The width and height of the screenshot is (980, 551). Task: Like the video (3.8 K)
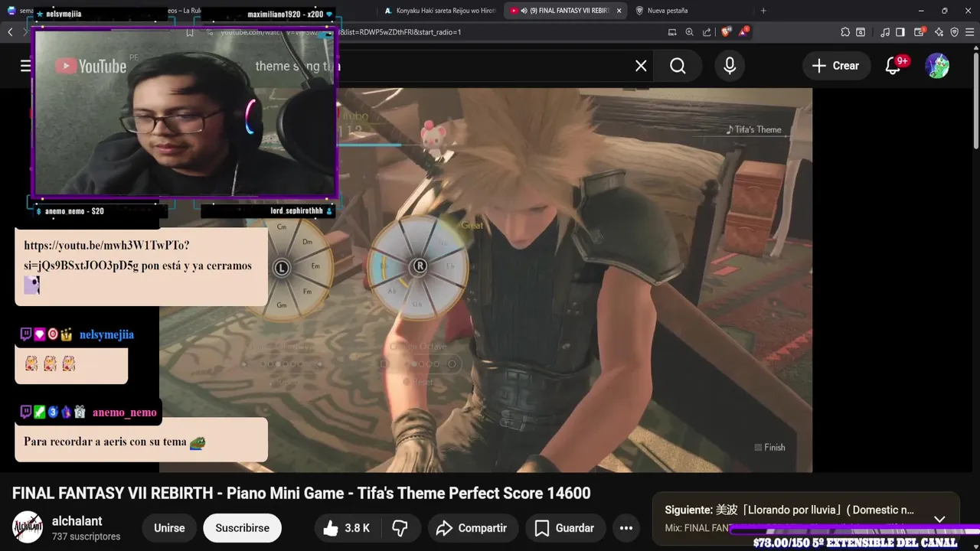[347, 528]
